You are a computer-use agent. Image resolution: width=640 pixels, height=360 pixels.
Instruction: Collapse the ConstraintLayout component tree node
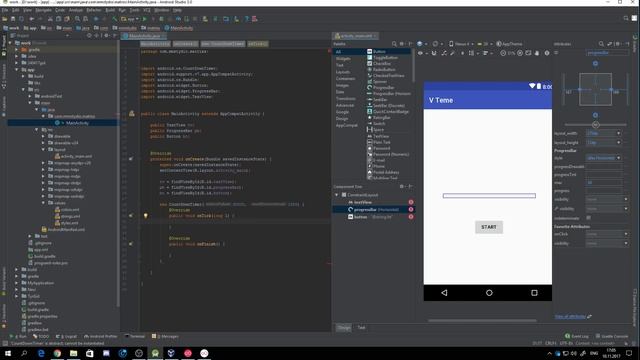[337, 195]
